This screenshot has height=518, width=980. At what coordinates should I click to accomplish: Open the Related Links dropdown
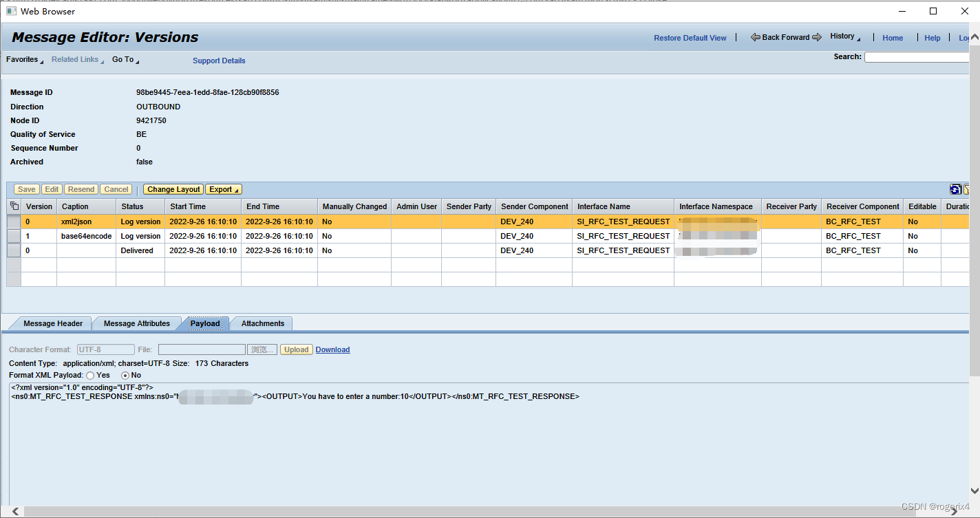(x=78, y=60)
